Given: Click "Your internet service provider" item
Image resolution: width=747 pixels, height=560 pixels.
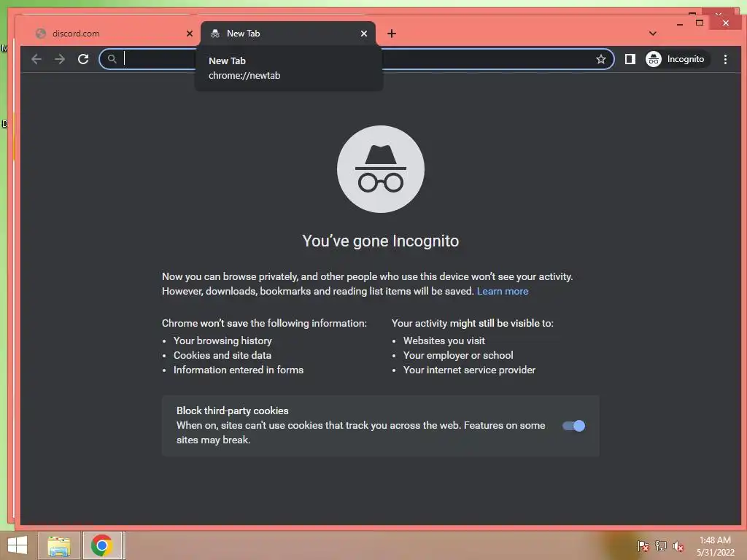Looking at the screenshot, I should (x=469, y=370).
